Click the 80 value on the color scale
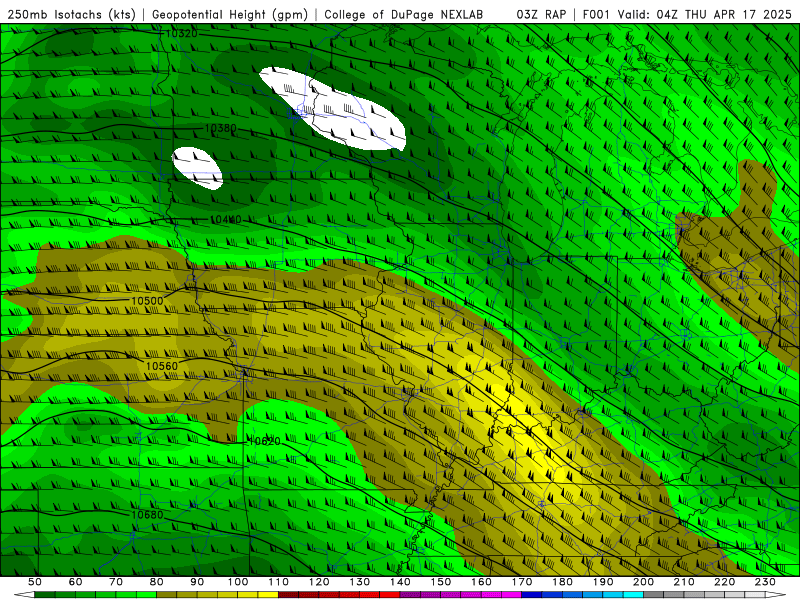The height and width of the screenshot is (600, 800). (157, 582)
